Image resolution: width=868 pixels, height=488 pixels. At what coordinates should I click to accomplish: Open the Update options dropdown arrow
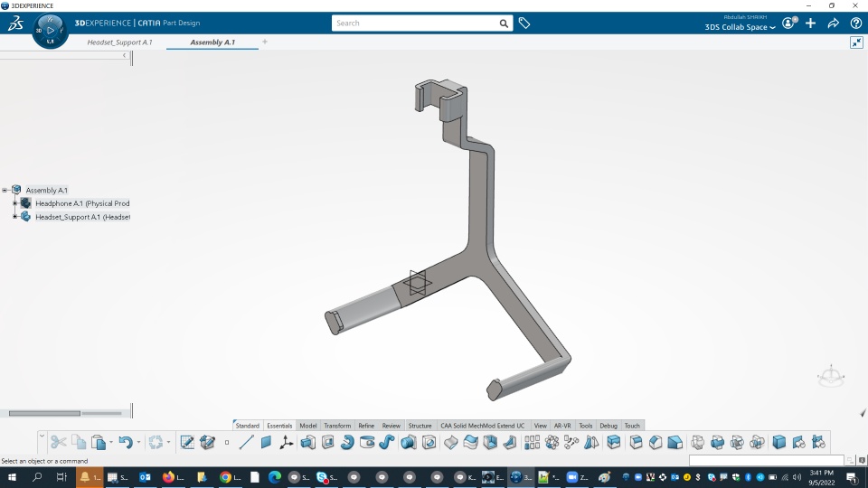[168, 442]
